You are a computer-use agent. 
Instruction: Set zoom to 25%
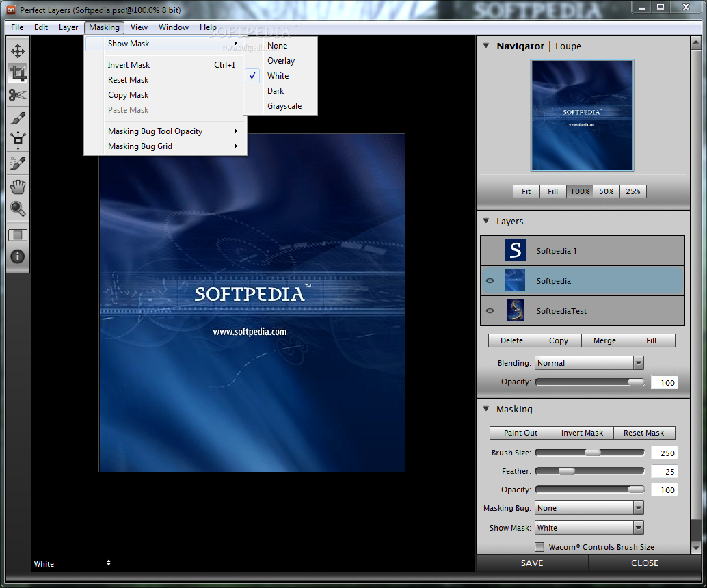pyautogui.click(x=633, y=191)
